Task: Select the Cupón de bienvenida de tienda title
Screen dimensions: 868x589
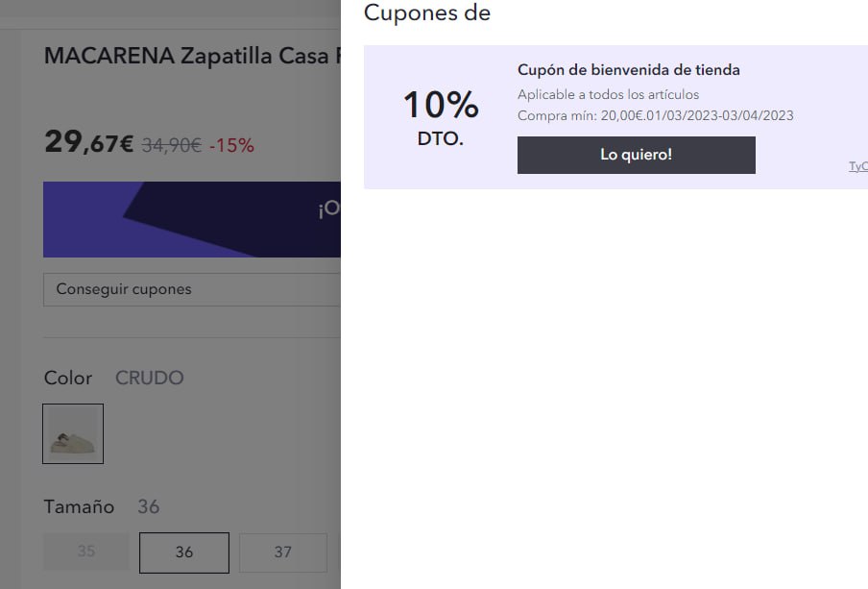Action: [x=629, y=70]
